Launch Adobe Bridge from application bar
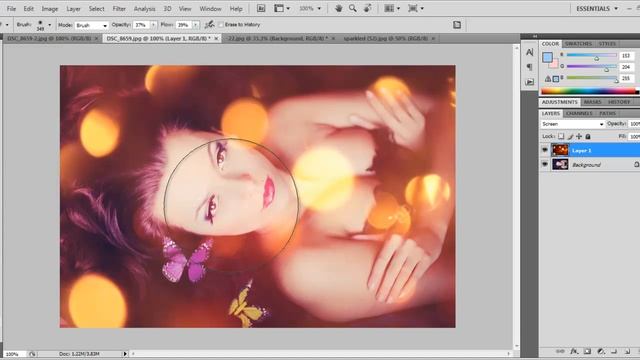640x360 pixels. [x=261, y=8]
